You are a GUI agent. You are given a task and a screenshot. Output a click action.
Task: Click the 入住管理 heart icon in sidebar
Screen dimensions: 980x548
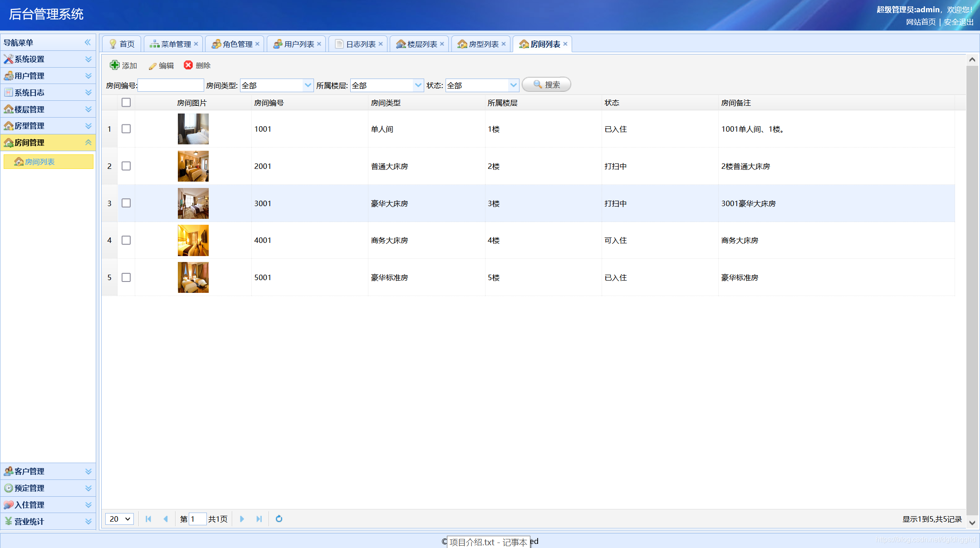point(9,505)
